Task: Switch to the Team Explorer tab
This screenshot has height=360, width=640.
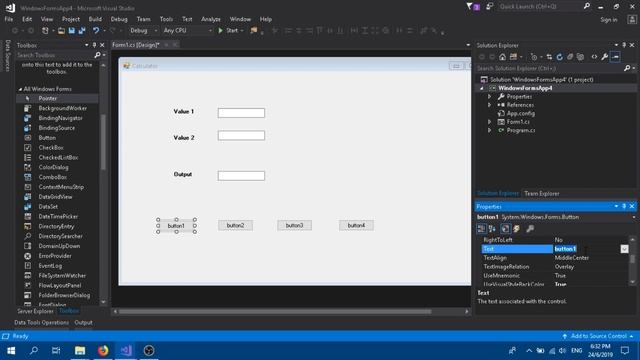Action: pos(542,193)
